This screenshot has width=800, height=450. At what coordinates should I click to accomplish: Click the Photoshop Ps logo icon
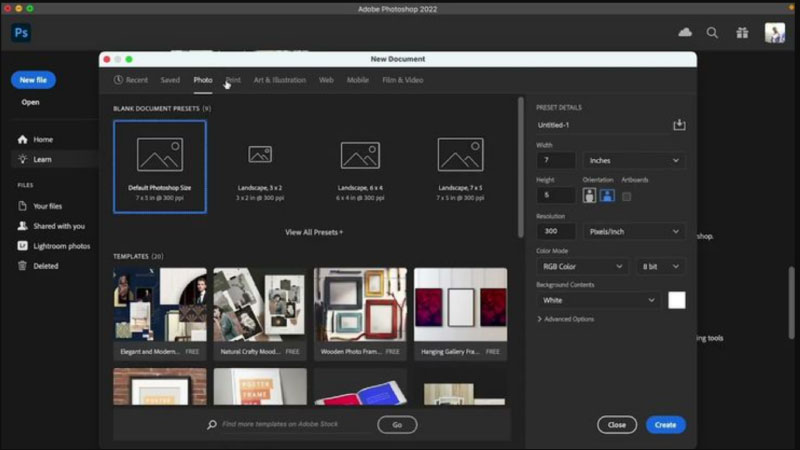coord(21,33)
